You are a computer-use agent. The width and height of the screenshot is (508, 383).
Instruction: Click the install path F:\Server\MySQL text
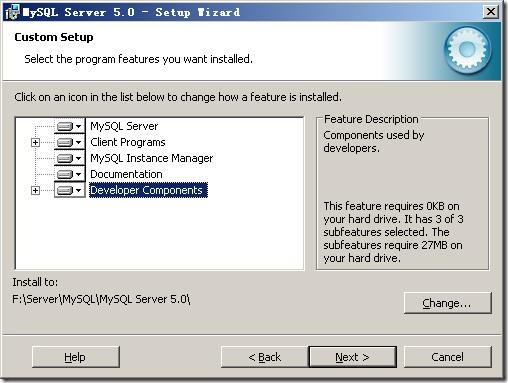[x=101, y=299]
